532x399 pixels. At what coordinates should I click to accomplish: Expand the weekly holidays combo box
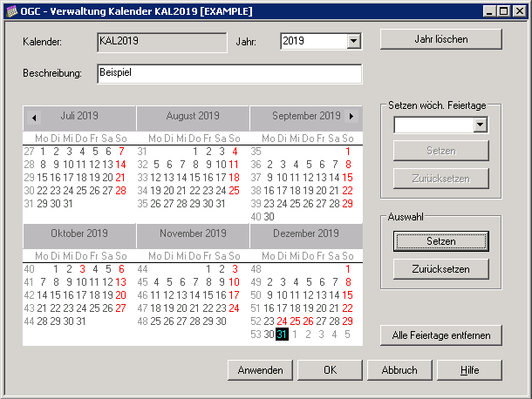(480, 125)
